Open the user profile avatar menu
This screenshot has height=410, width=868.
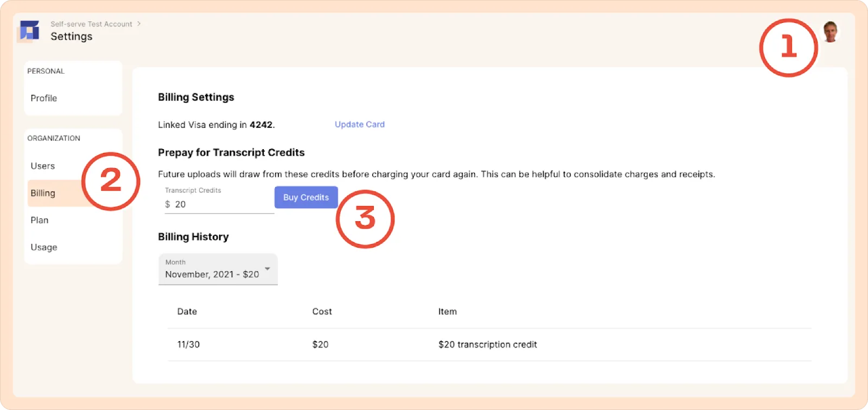830,31
